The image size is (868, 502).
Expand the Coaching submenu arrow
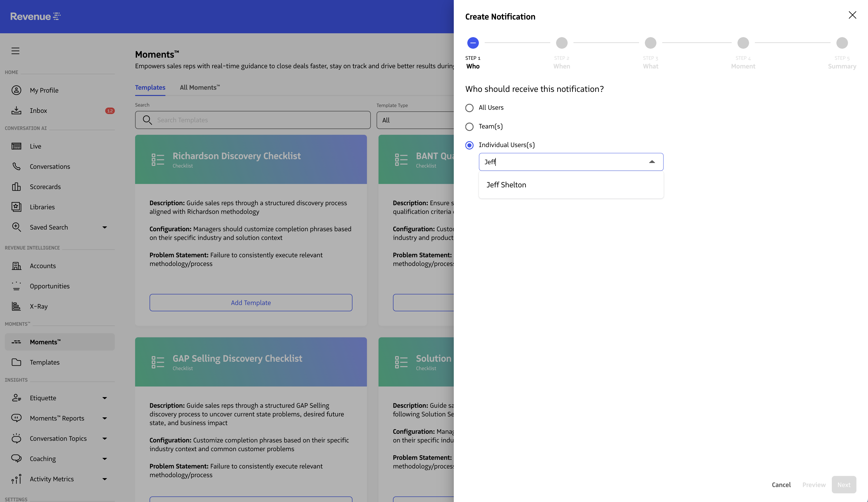[x=105, y=459]
